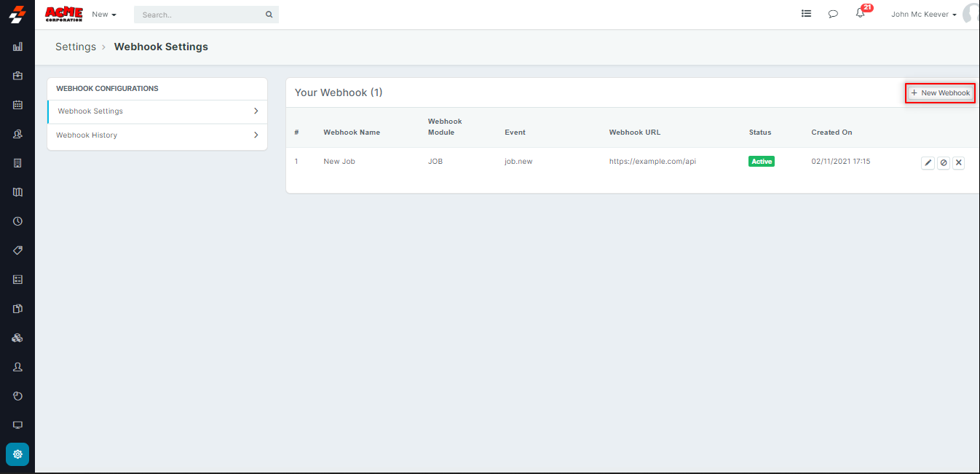Disable the New Job webhook via ban icon
The height and width of the screenshot is (474, 980).
click(943, 163)
